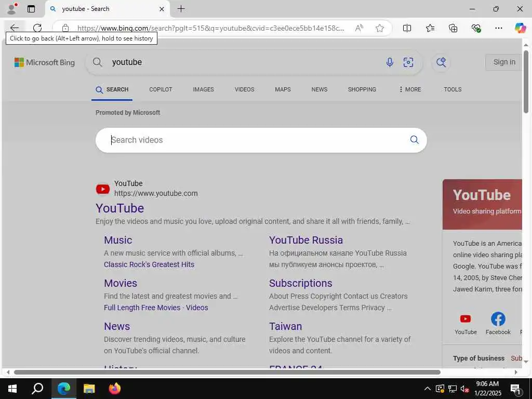The image size is (532, 399).
Task: Open the Taiwan sitelink
Action: [x=285, y=326]
